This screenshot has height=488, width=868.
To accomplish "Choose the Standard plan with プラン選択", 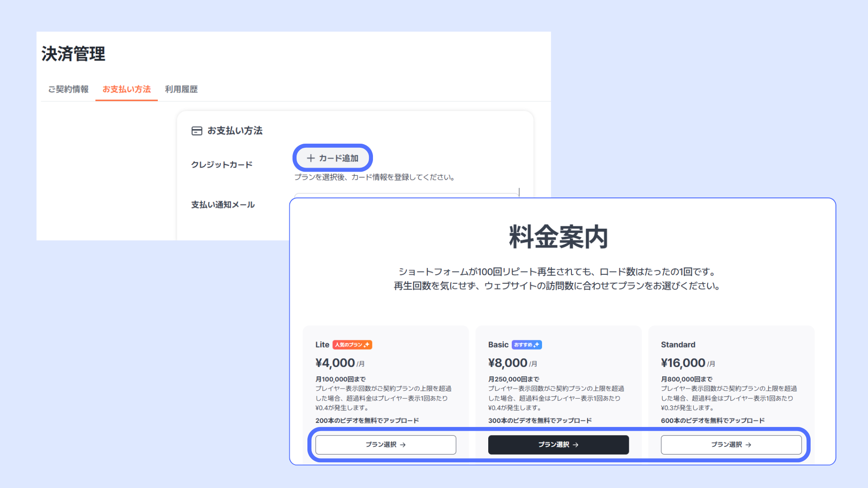I will [731, 445].
